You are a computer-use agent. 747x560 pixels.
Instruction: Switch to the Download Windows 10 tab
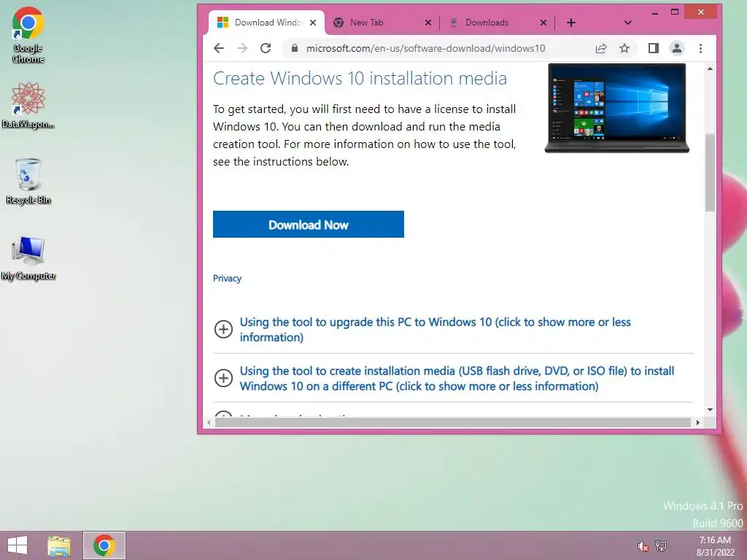pos(267,23)
